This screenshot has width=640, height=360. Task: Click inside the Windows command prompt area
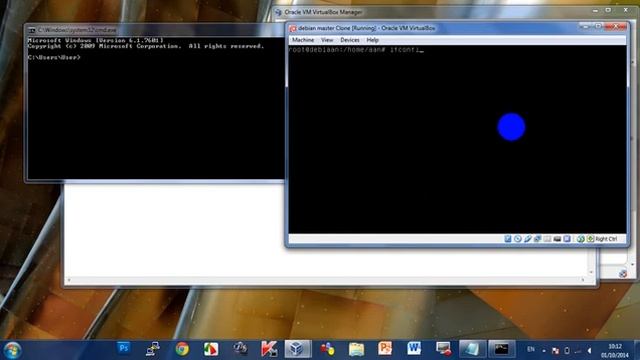tap(156, 108)
